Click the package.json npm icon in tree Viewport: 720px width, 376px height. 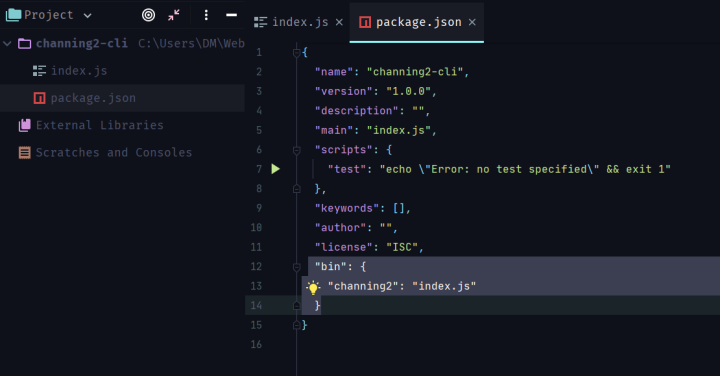point(39,98)
